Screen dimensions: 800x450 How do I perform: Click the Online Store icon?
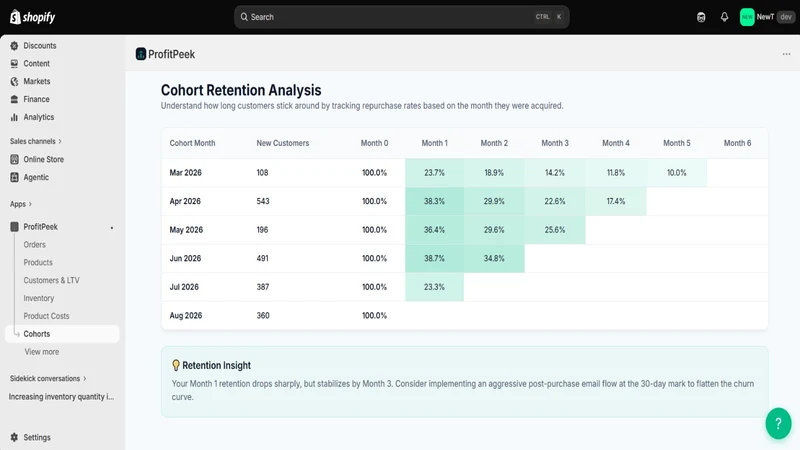point(14,159)
